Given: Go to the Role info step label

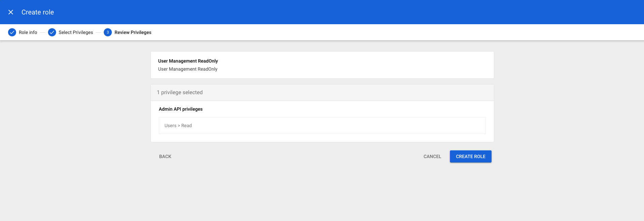Looking at the screenshot, I should pos(28,32).
